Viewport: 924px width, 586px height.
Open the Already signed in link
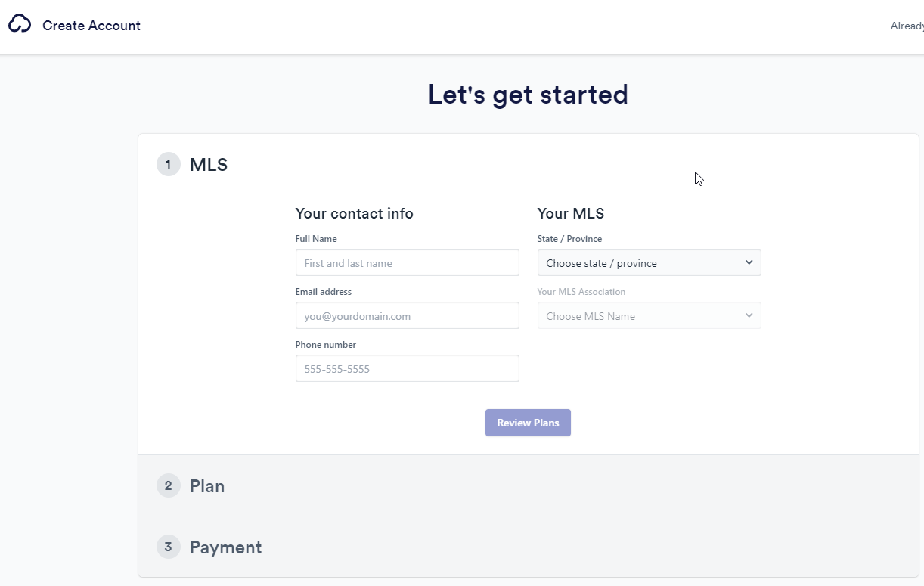pos(907,26)
